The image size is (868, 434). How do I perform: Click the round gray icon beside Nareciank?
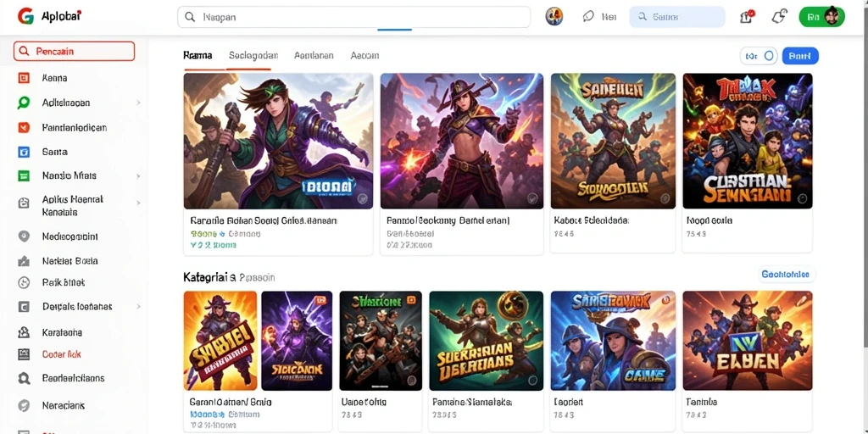(24, 406)
